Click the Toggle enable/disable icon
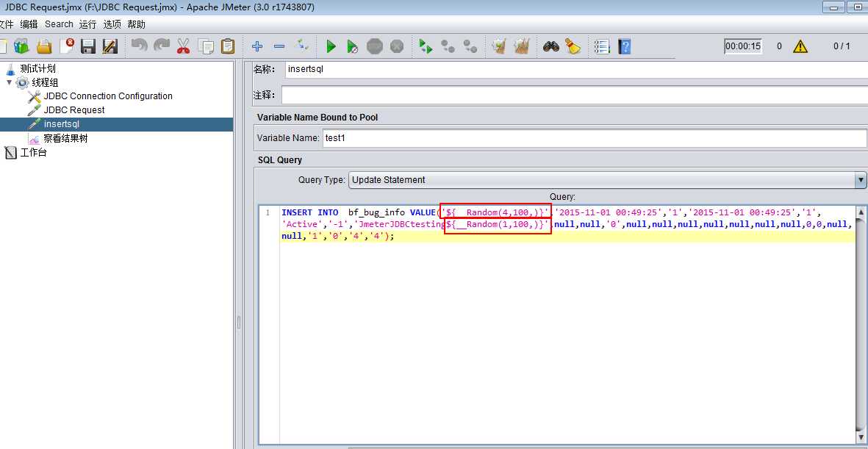 pyautogui.click(x=302, y=45)
